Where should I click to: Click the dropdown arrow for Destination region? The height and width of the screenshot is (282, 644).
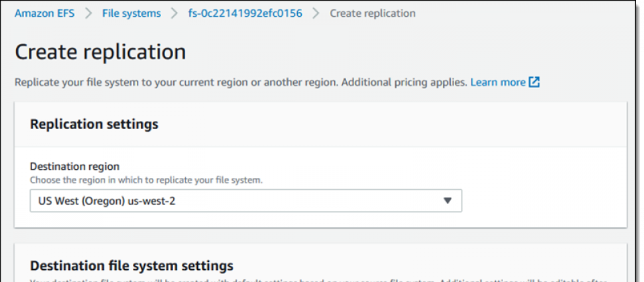click(447, 201)
